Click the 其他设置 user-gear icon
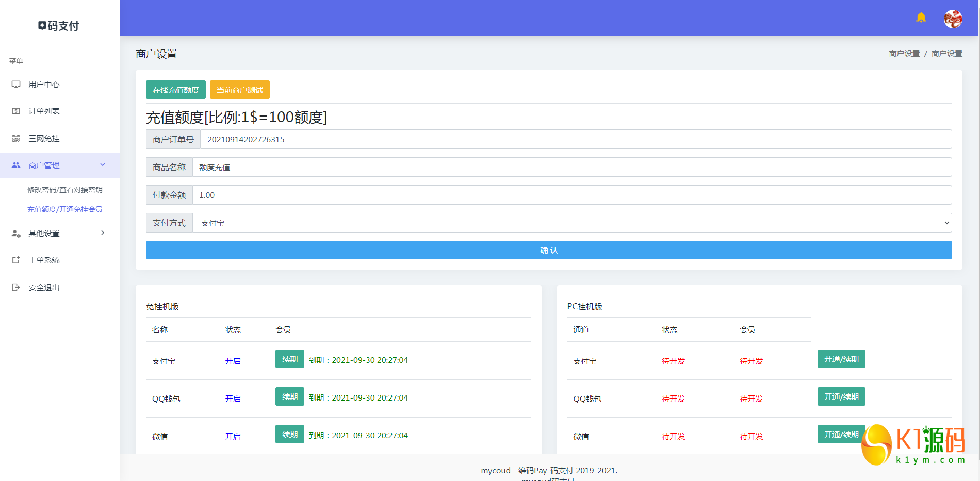This screenshot has height=481, width=980. 16,234
